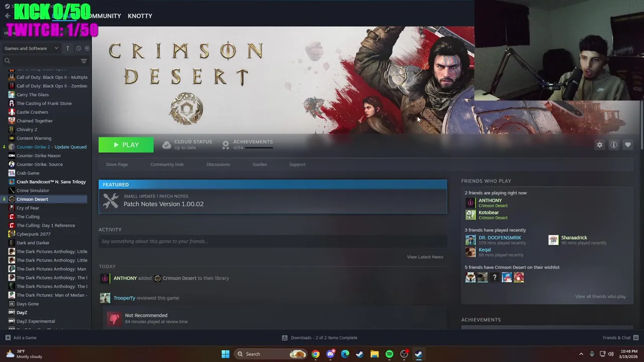Open Microsoft Edge from the taskbar

[x=345, y=354]
